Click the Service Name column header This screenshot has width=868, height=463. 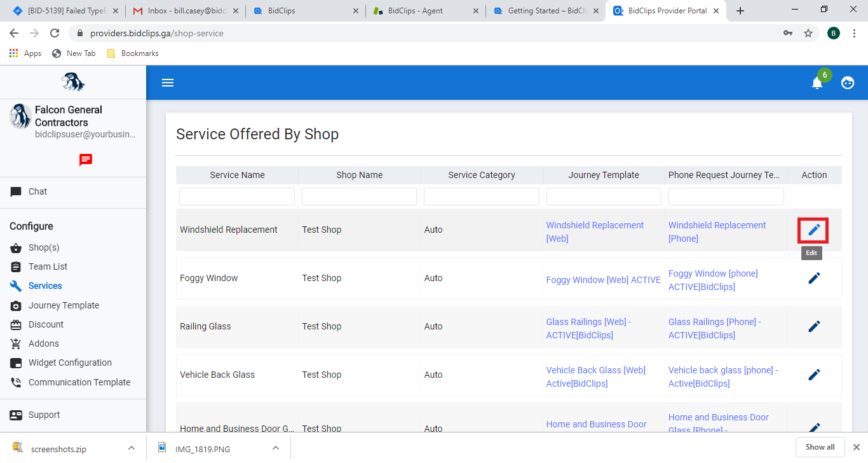pos(237,175)
